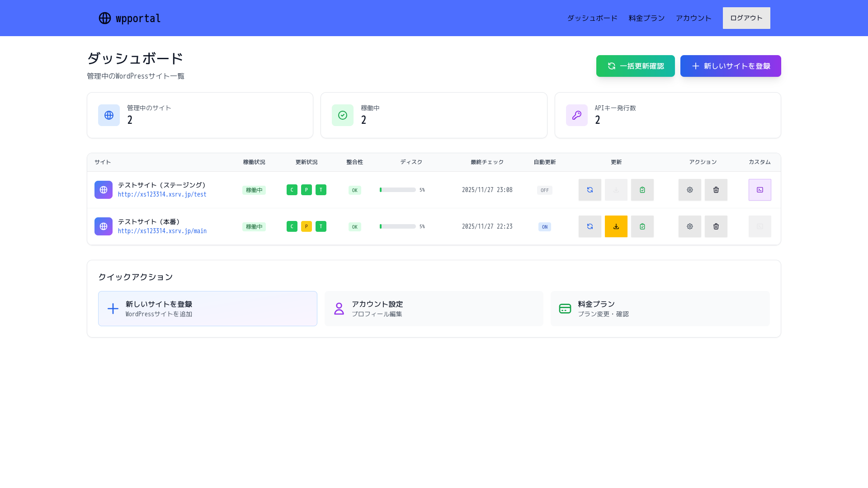Navigate to アカウント menu item
Screen dimensions: 868x488
pyautogui.click(x=693, y=18)
